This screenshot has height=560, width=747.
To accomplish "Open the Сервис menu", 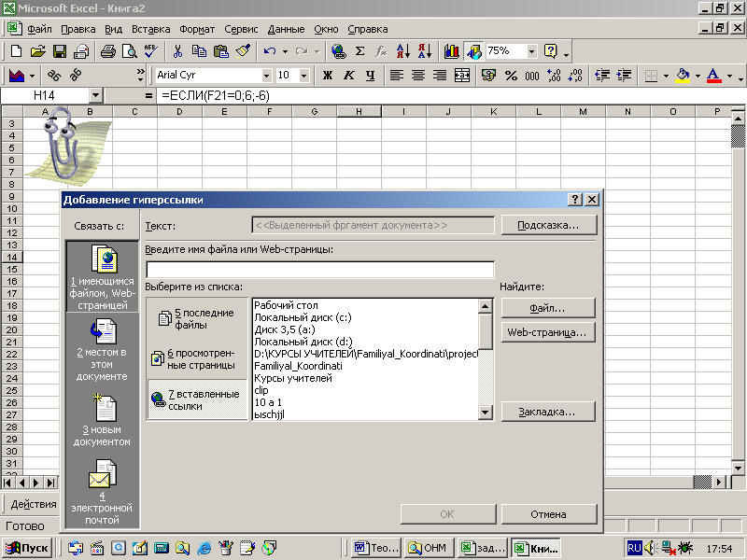I will pos(241,29).
